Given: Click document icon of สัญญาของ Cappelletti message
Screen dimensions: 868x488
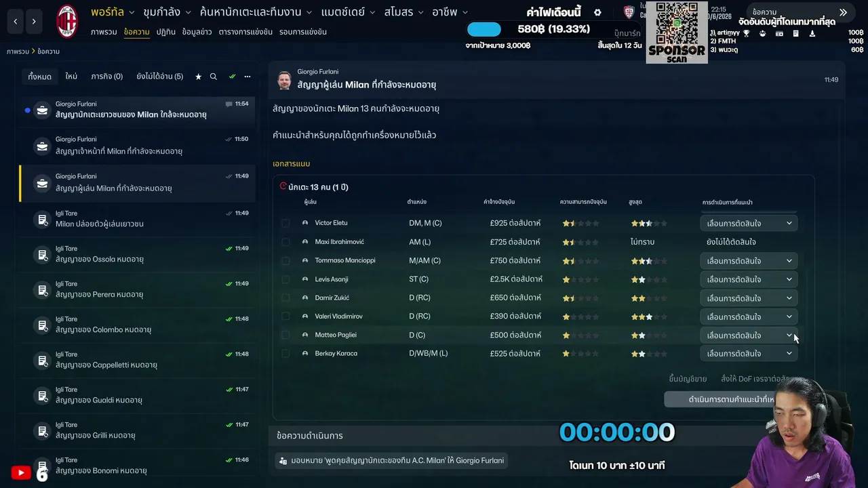Looking at the screenshot, I should click(x=42, y=360).
